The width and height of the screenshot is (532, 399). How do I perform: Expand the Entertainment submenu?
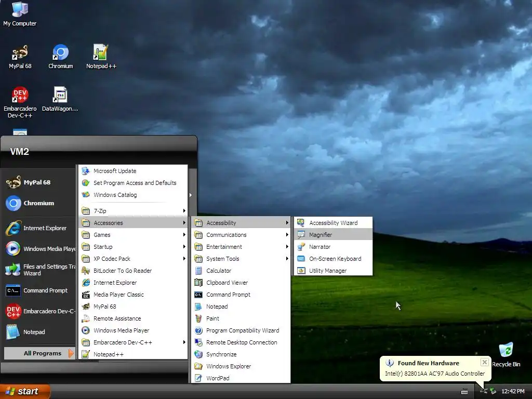pos(241,247)
